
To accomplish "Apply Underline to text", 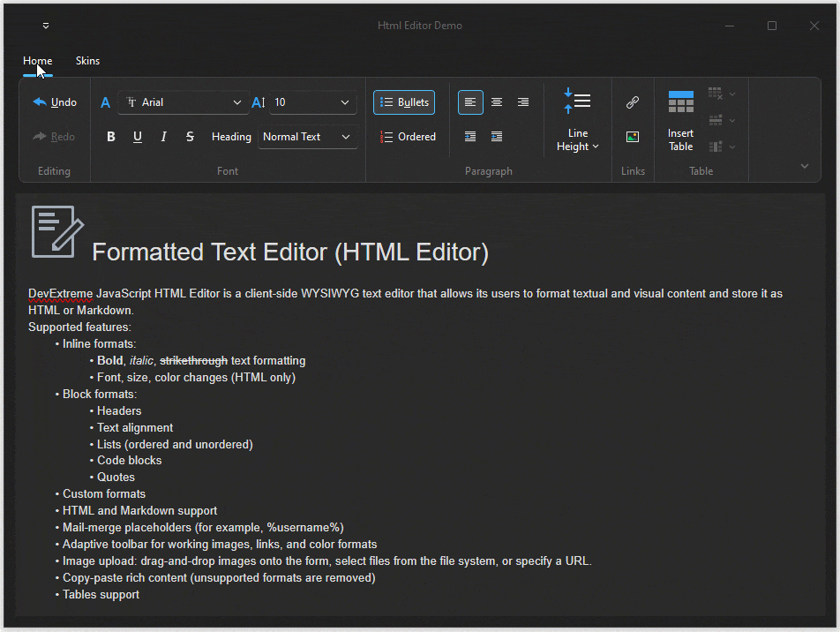I will coord(137,137).
